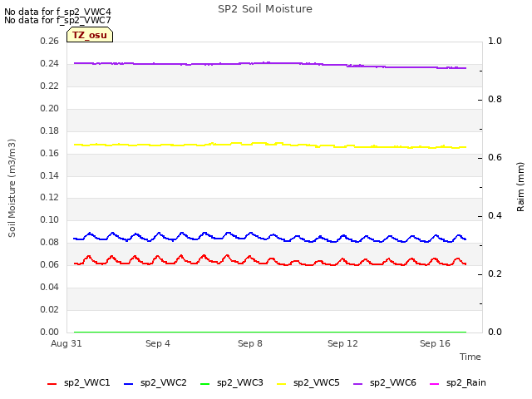Toggle the sp2_VWC6 legend entry
The image size is (532, 399).
point(385,383)
